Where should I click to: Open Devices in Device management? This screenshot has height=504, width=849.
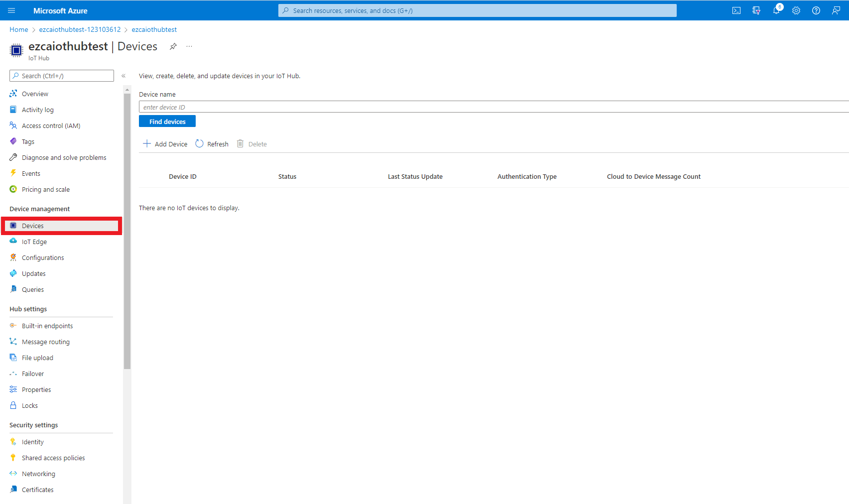(62, 226)
